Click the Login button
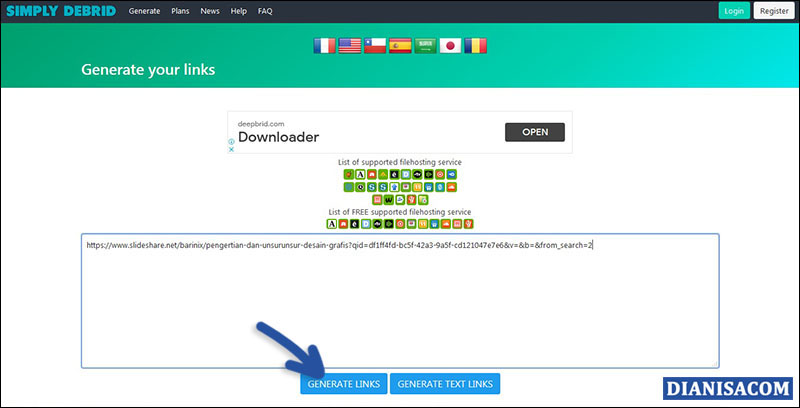The height and width of the screenshot is (408, 800). point(733,11)
